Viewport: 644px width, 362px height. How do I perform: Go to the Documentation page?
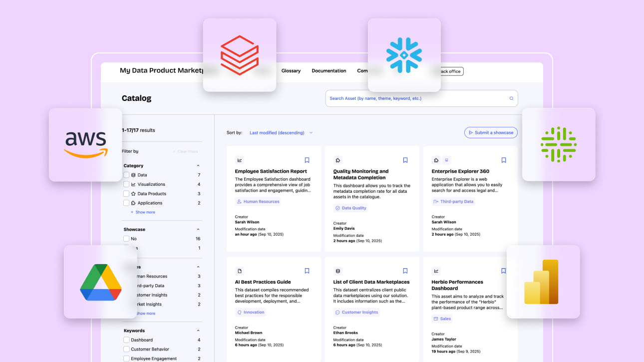point(328,71)
